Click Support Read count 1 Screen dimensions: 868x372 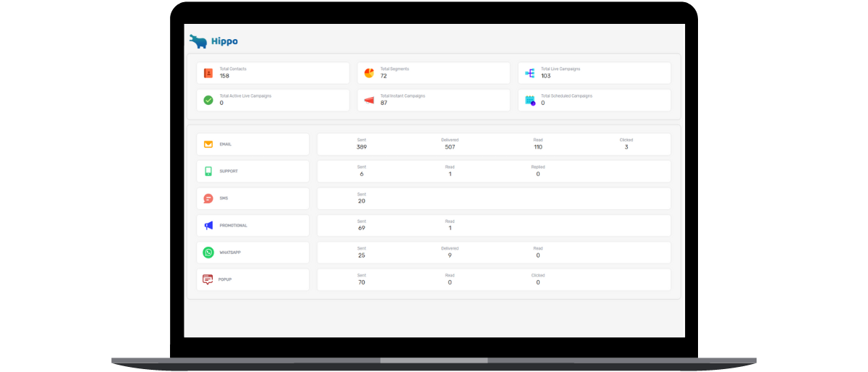point(450,174)
